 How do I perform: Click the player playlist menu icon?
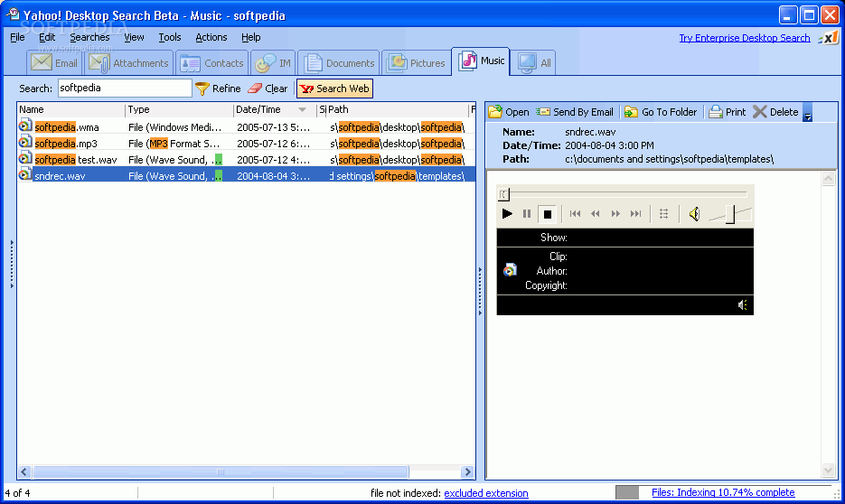pyautogui.click(x=664, y=214)
